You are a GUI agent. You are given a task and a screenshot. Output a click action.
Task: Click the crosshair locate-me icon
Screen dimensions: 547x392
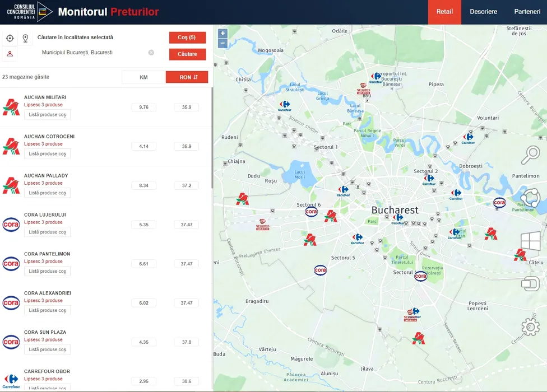(x=10, y=38)
